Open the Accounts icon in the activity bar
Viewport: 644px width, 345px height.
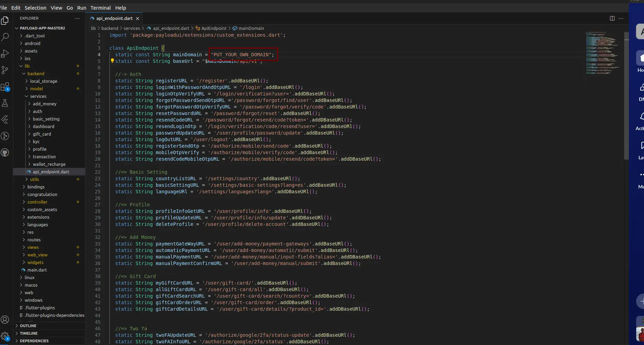5,320
